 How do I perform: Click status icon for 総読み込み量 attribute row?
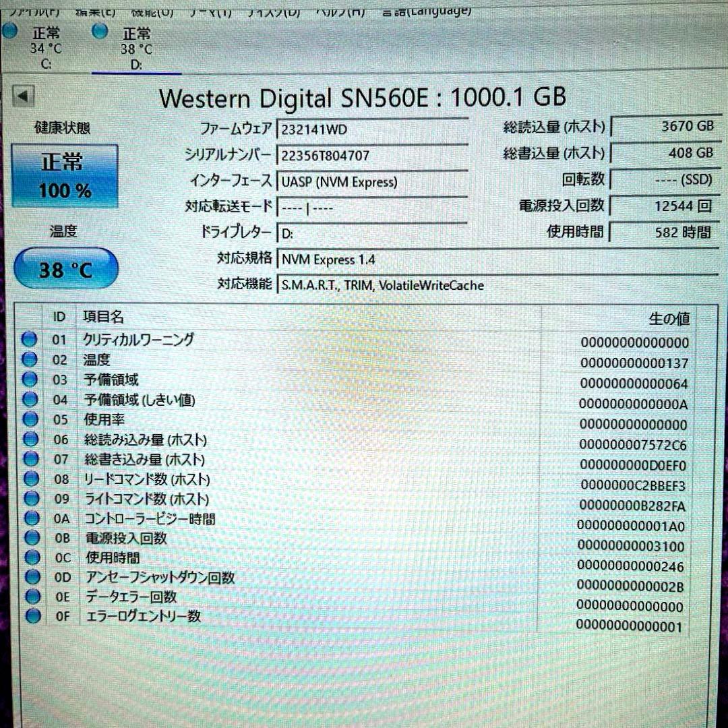click(x=30, y=439)
